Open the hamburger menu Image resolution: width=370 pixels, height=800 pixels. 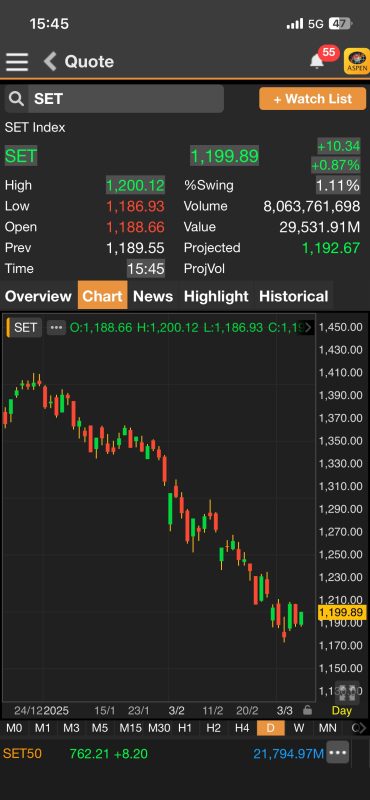(x=17, y=62)
